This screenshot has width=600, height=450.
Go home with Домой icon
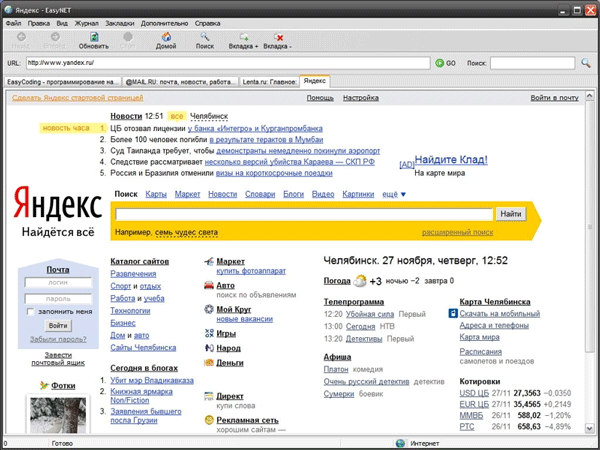coord(166,37)
